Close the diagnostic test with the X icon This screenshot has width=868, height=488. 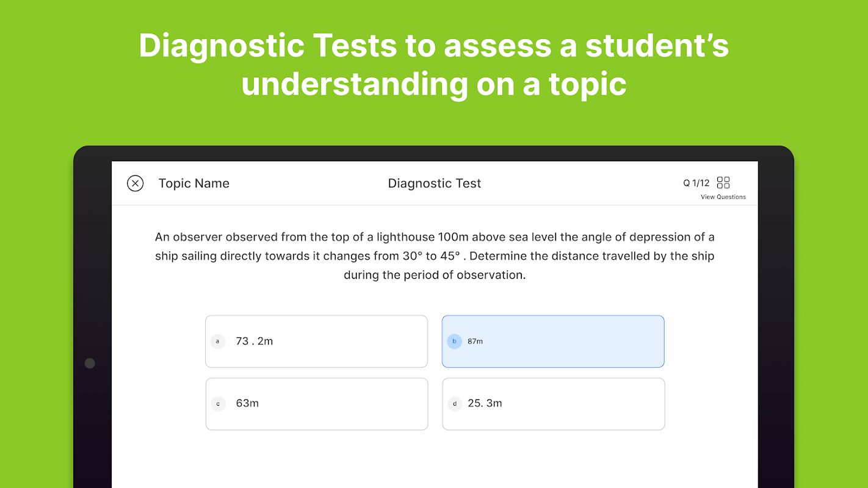[x=135, y=184]
